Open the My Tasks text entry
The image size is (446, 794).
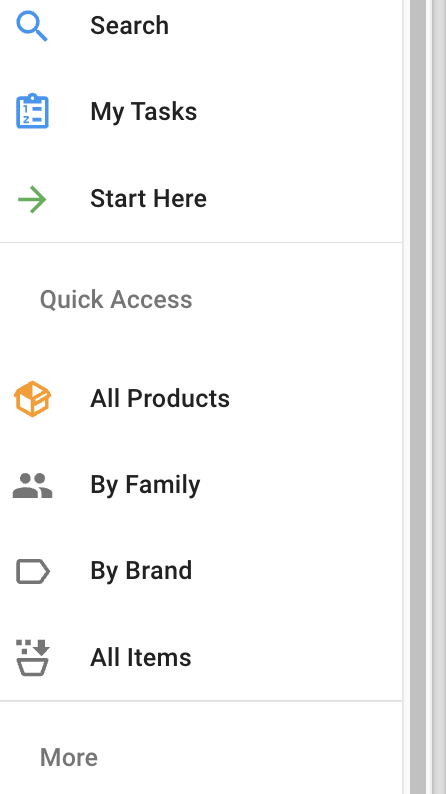(x=144, y=112)
